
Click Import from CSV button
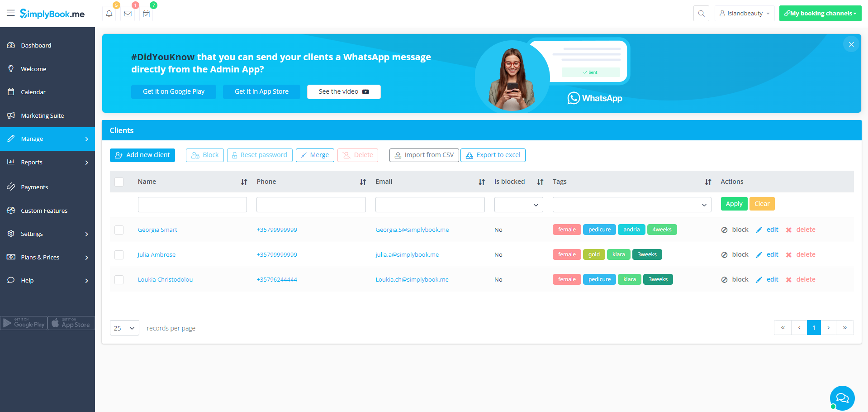[x=424, y=155]
